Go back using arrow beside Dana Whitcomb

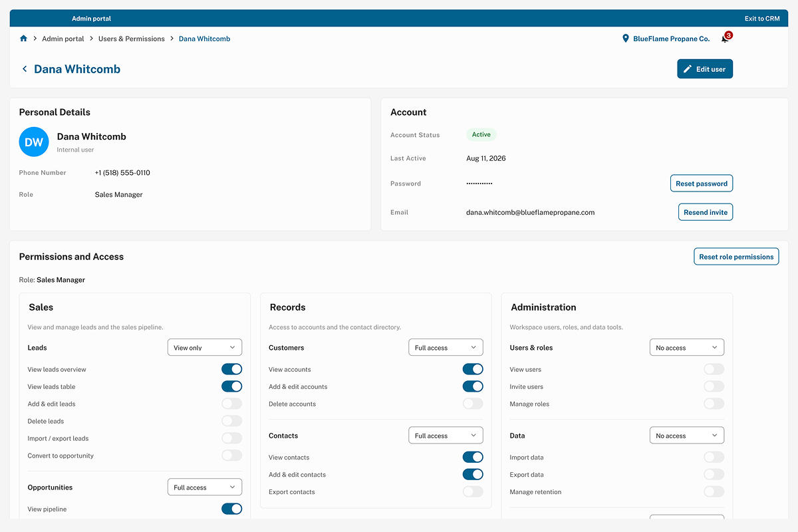click(x=25, y=69)
